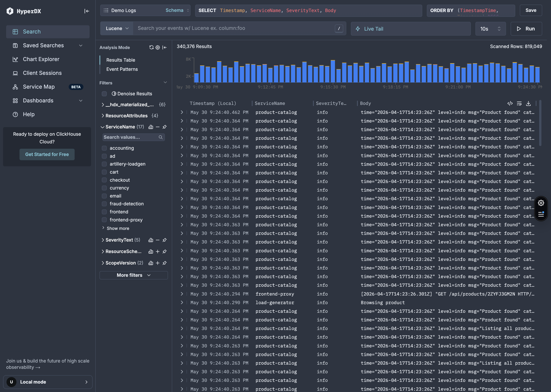Download the results table

[x=528, y=103]
